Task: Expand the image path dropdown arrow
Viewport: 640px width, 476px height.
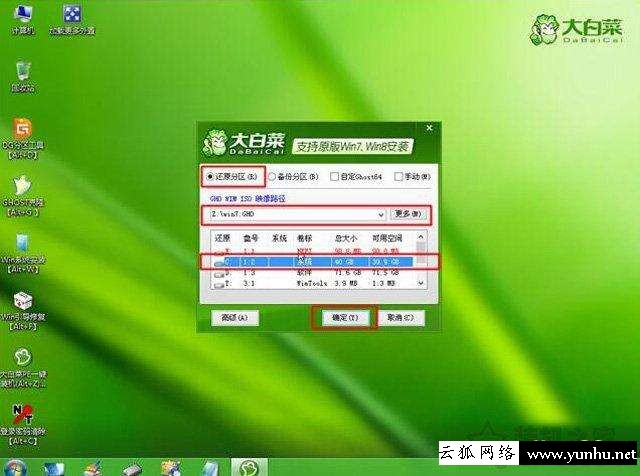Action: point(380,215)
